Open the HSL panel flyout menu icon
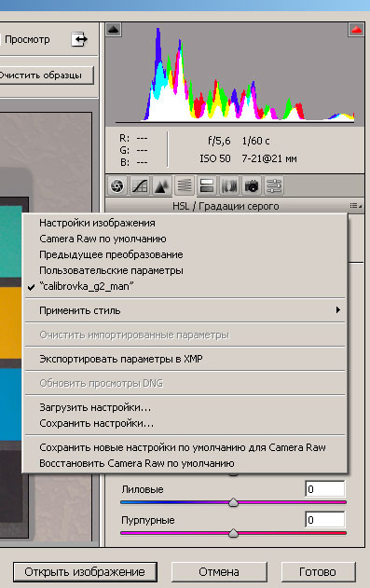 (356, 206)
